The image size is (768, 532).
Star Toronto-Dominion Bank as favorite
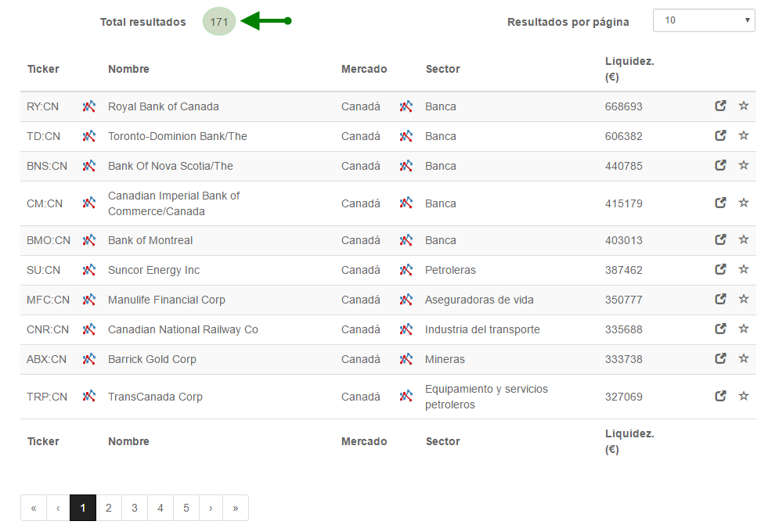[x=744, y=135]
